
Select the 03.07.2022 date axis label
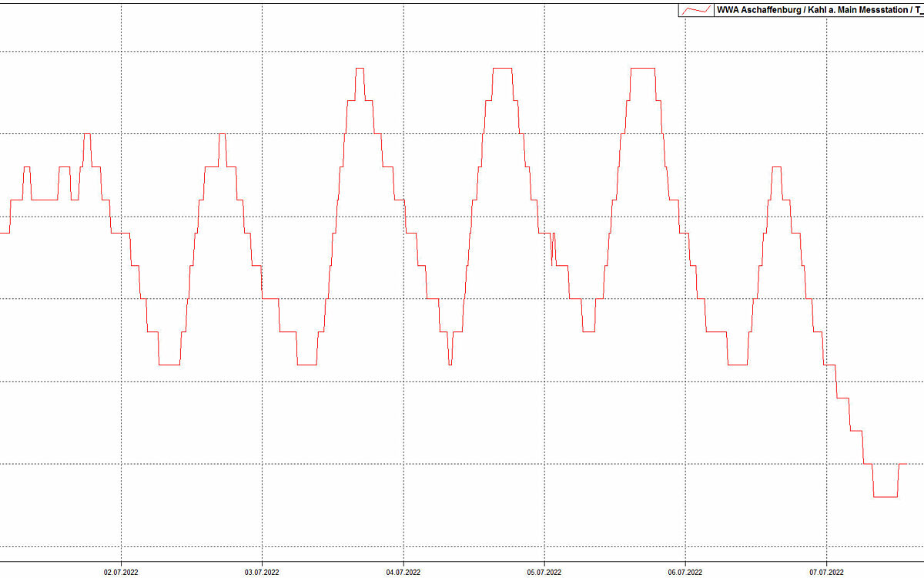[262, 572]
